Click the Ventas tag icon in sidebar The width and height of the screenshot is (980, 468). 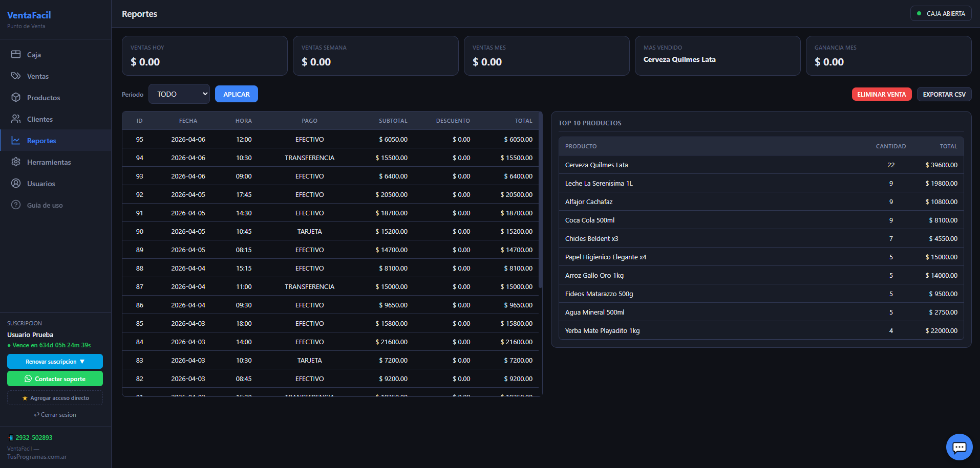click(16, 76)
